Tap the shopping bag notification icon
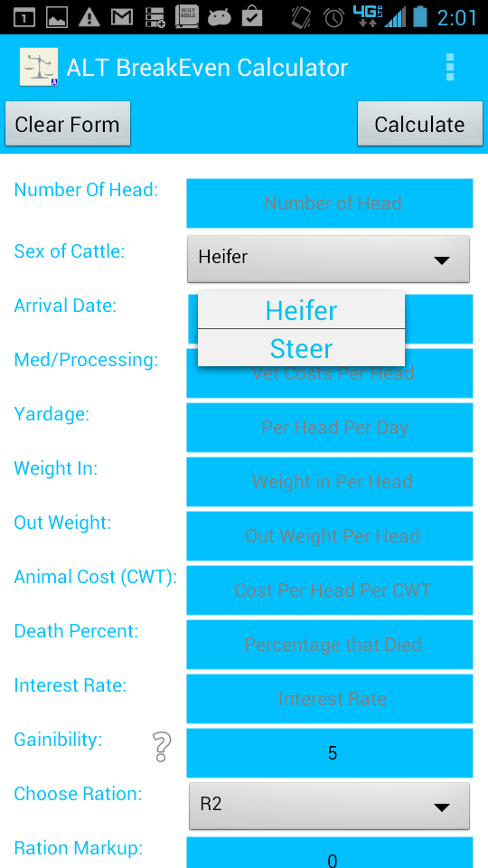Image resolution: width=488 pixels, height=868 pixels. (252, 16)
